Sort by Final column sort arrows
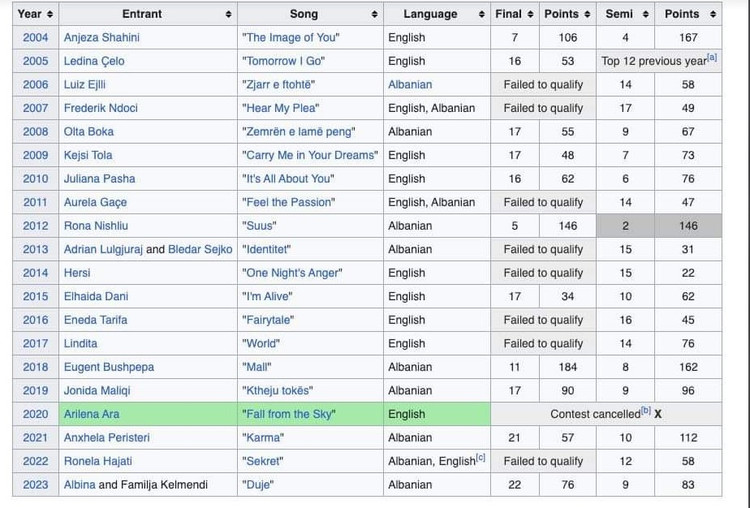750x508 pixels. pyautogui.click(x=530, y=14)
